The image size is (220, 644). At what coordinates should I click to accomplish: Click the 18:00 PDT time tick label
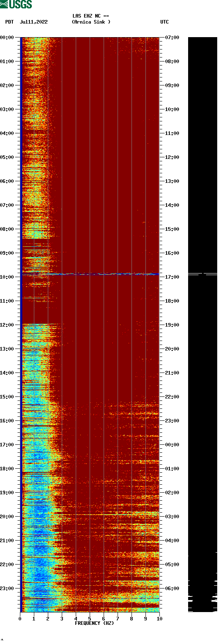click(7, 469)
